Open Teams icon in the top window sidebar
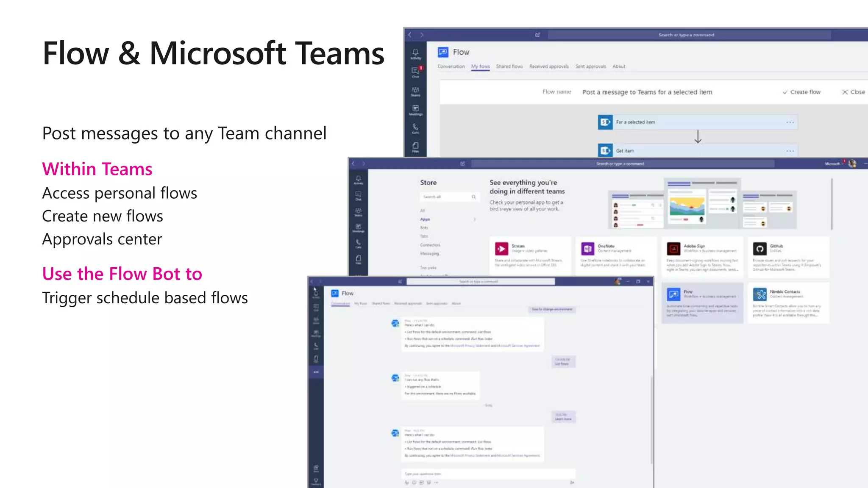This screenshot has width=868, height=488. 415,91
